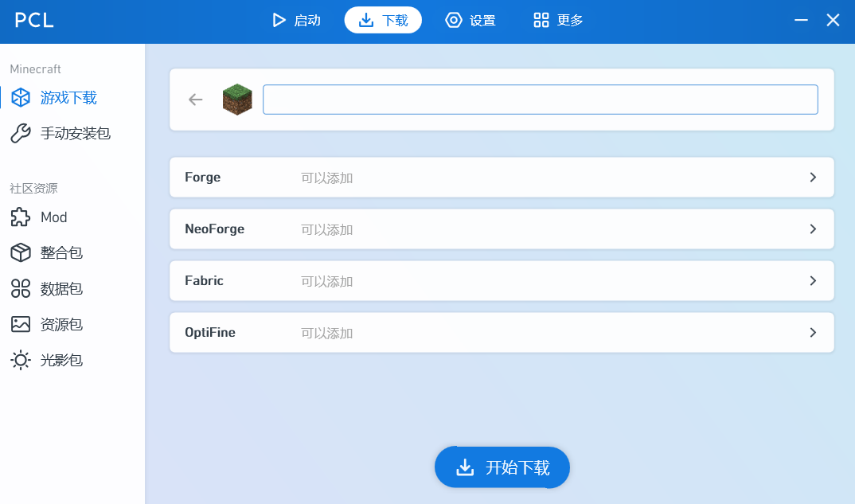Expand the OptiFine row chevron

tap(813, 333)
